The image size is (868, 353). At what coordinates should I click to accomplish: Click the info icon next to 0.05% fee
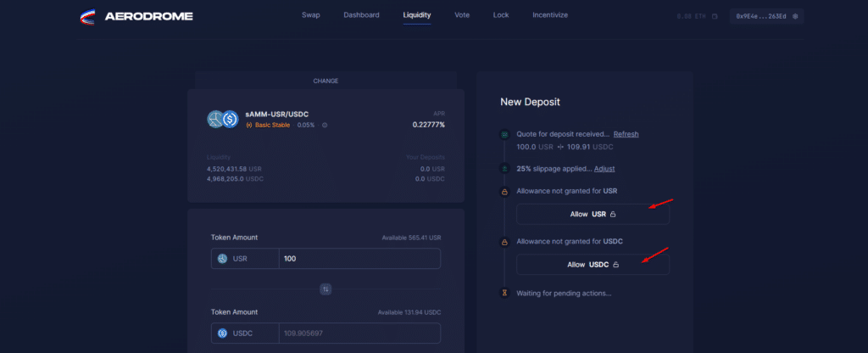point(325,126)
